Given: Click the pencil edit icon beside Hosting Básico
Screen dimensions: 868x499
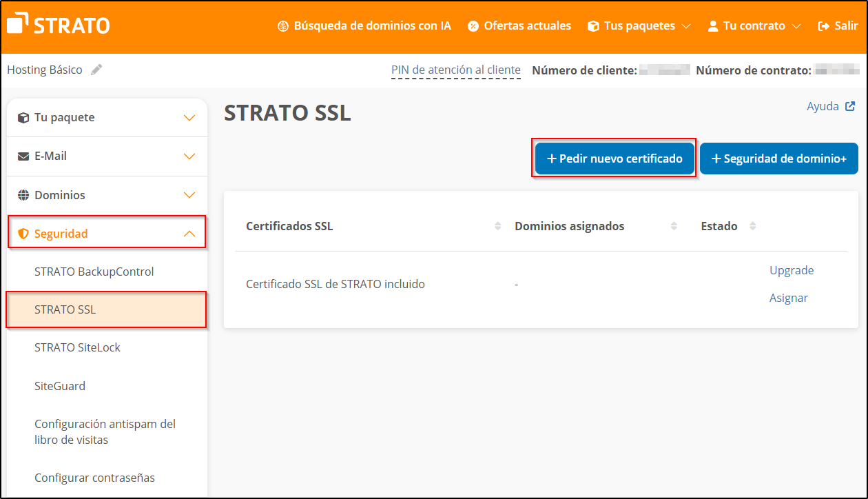Looking at the screenshot, I should pyautogui.click(x=96, y=69).
